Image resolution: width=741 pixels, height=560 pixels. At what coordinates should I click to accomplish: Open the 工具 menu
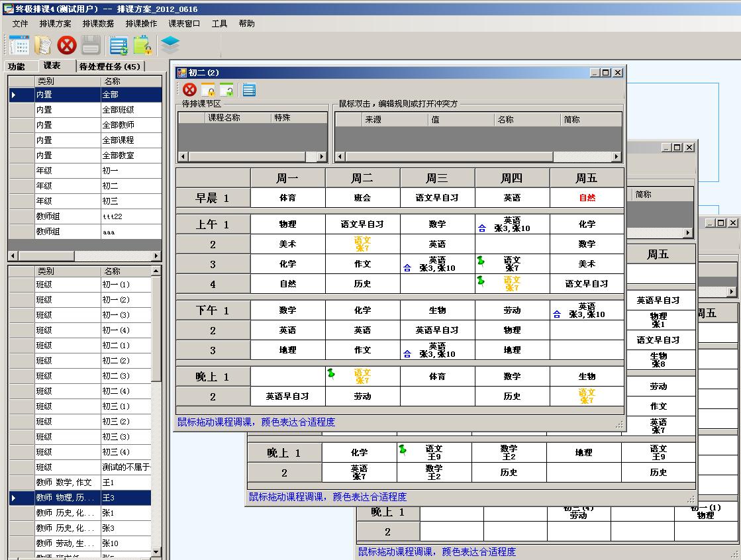pyautogui.click(x=219, y=24)
